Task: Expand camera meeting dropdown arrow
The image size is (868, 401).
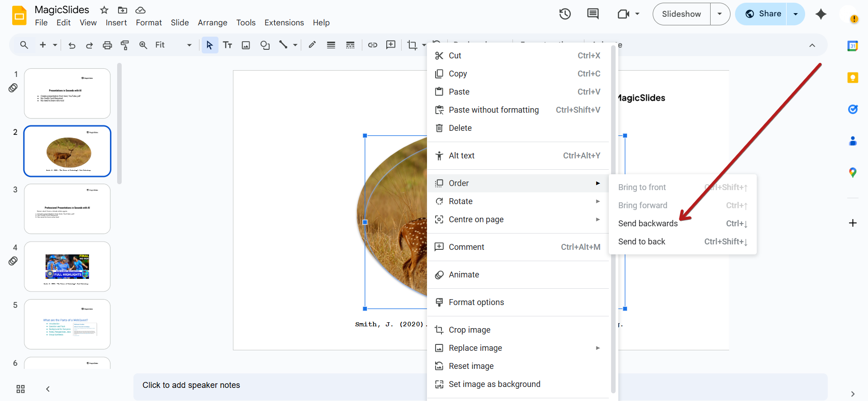Action: click(637, 14)
